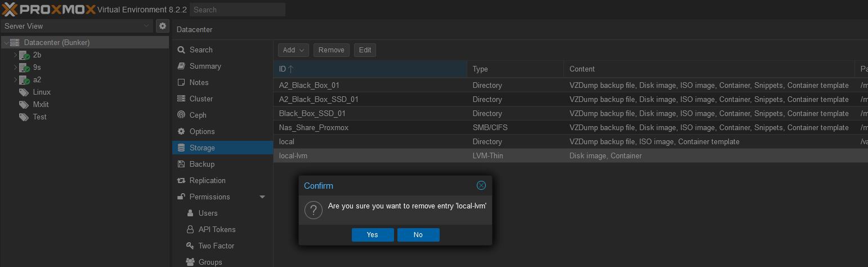The image size is (868, 267).
Task: Select the local Directory storage row
Action: coord(571,141)
